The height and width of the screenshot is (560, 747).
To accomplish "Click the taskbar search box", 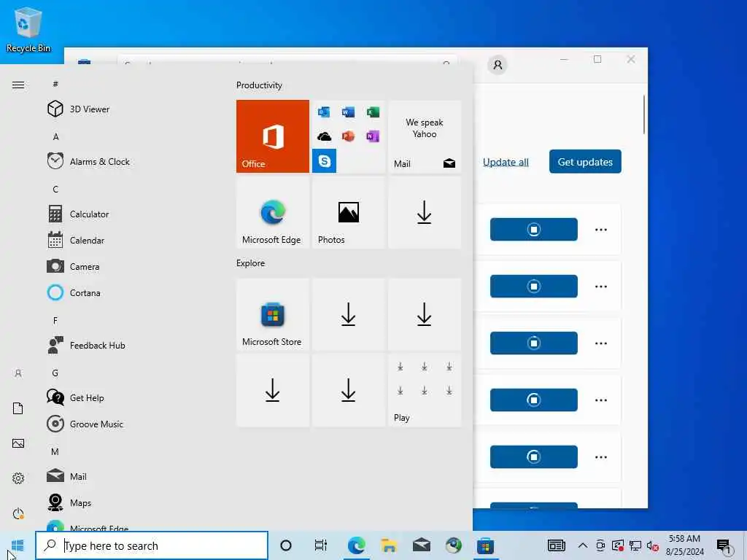I will pos(152,545).
